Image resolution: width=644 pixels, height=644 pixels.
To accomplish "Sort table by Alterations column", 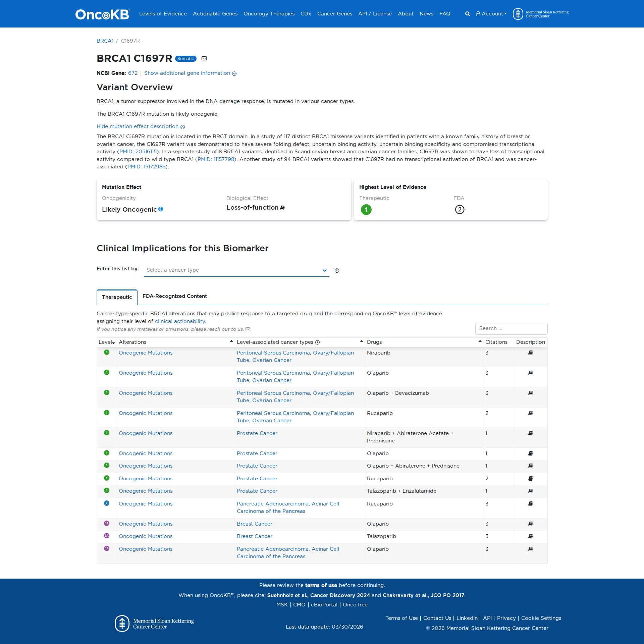I will (x=176, y=342).
